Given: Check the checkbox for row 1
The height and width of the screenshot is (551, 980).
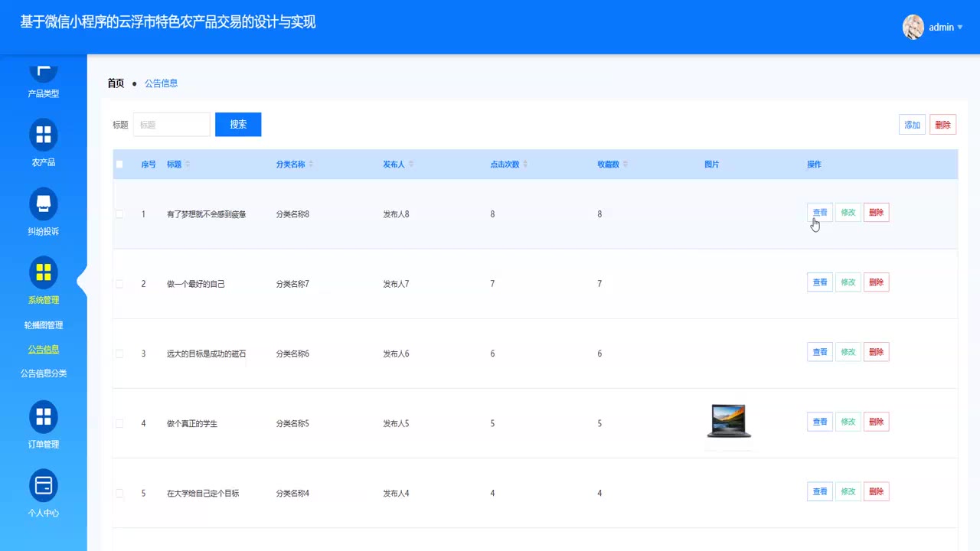Looking at the screenshot, I should pyautogui.click(x=119, y=214).
